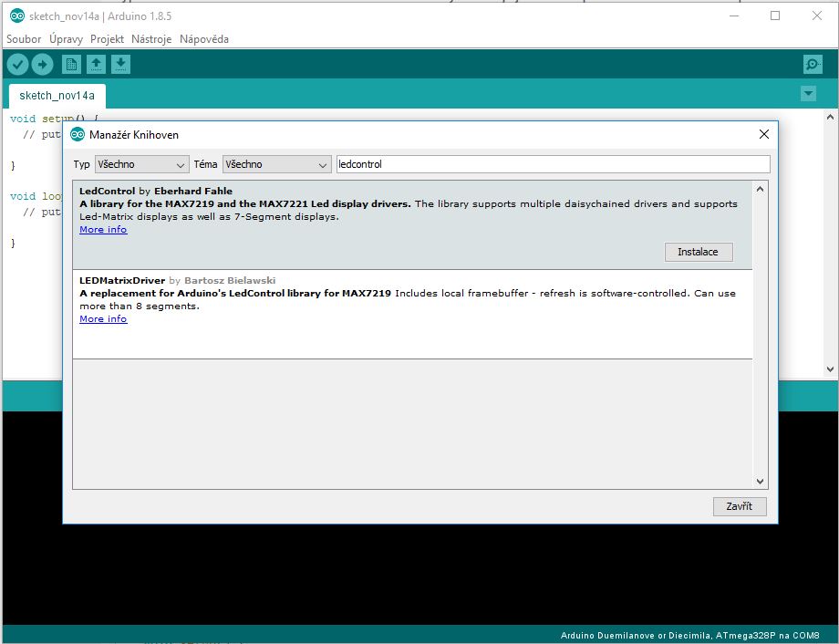The height and width of the screenshot is (644, 839).
Task: Expand the tab options arrow menu
Action: (807, 94)
